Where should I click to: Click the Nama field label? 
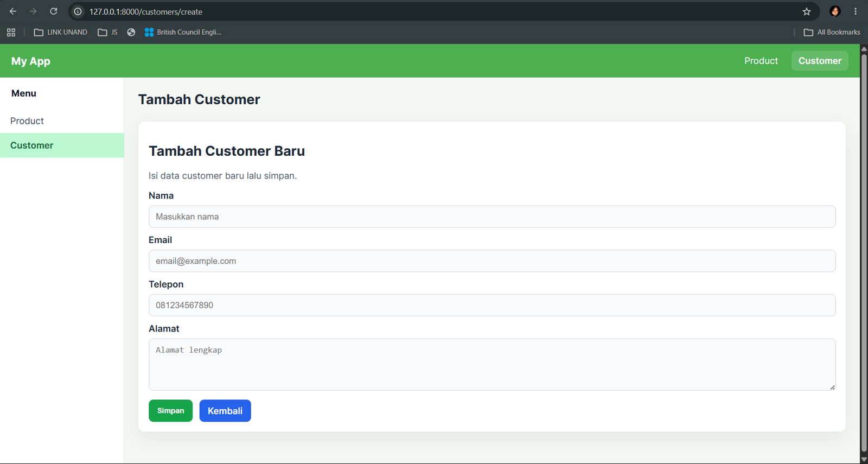pos(161,196)
